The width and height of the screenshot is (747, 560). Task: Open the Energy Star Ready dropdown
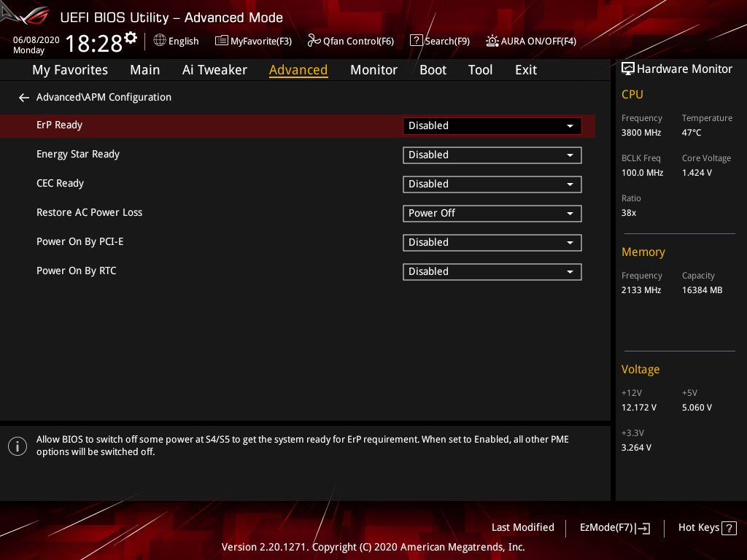[x=492, y=155]
